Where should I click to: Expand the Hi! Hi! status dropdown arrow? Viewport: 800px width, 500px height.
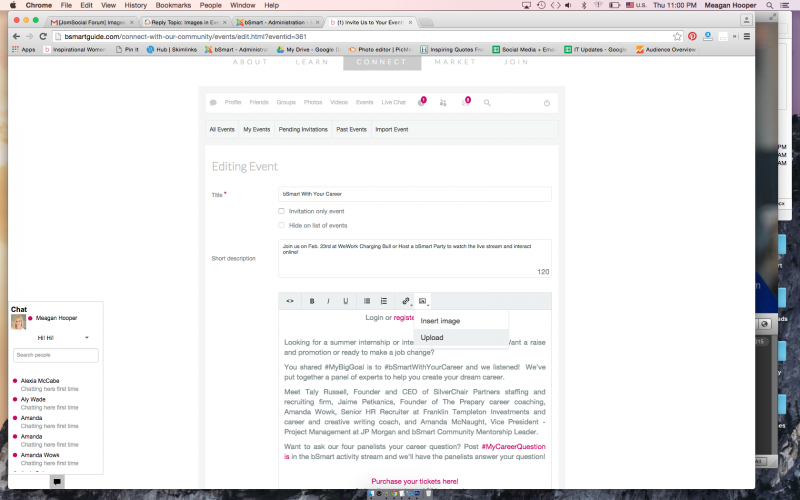tap(87, 338)
